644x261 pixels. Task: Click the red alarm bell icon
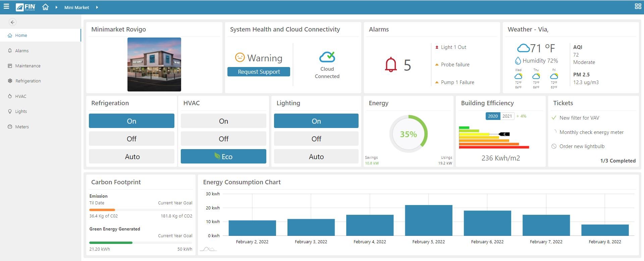click(391, 64)
